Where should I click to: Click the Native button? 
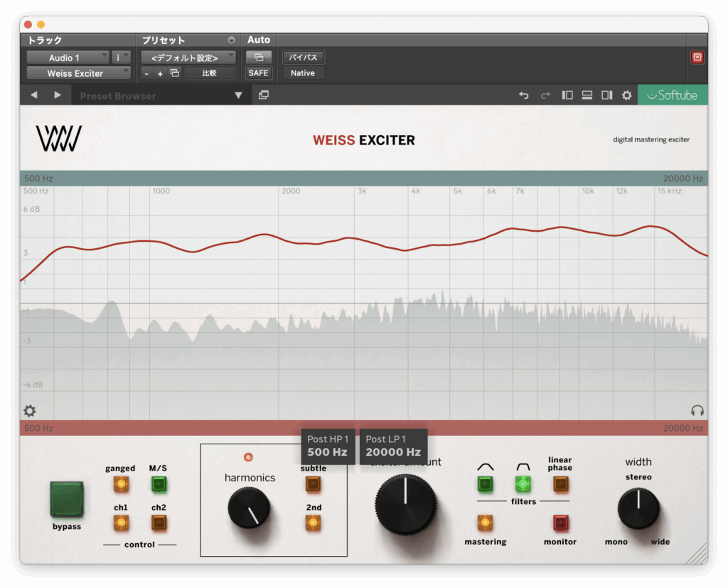tap(303, 73)
